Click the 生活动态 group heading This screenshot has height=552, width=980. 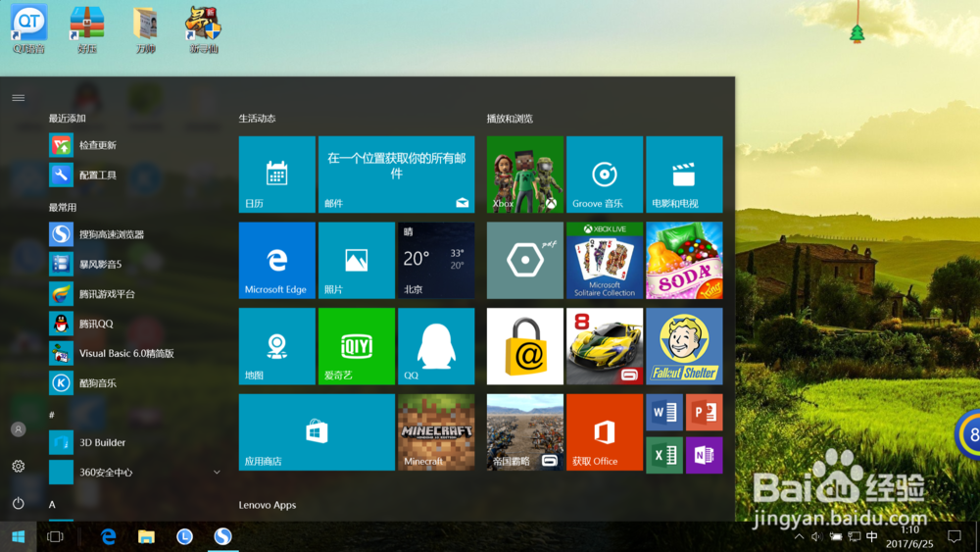coord(257,119)
